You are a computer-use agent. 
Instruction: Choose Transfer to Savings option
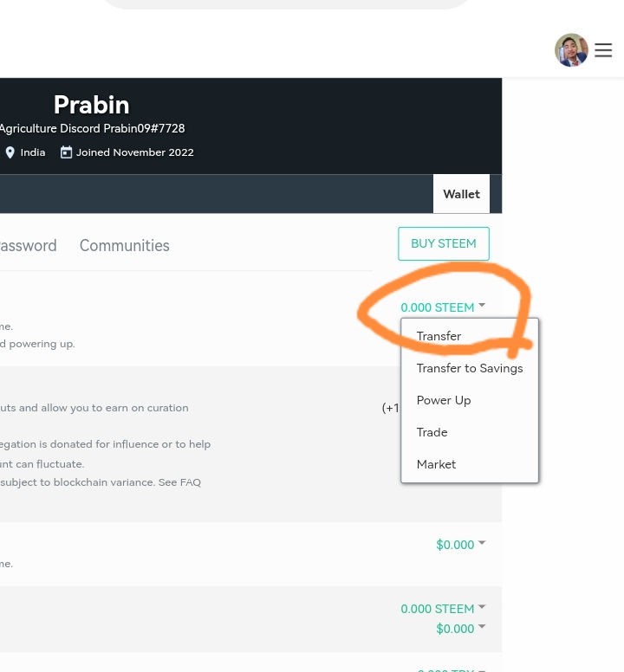470,368
